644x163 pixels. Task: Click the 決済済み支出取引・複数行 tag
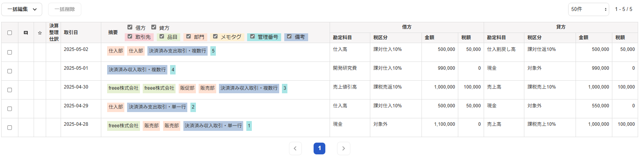click(x=178, y=51)
